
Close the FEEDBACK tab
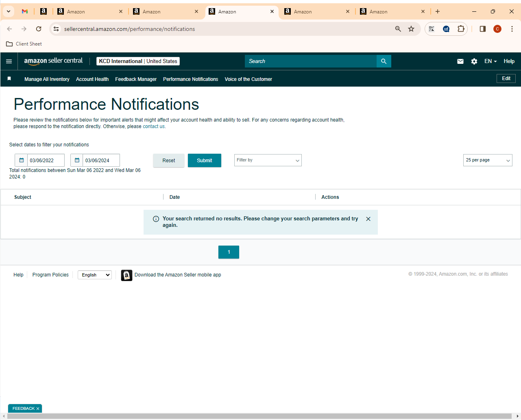(x=38, y=409)
